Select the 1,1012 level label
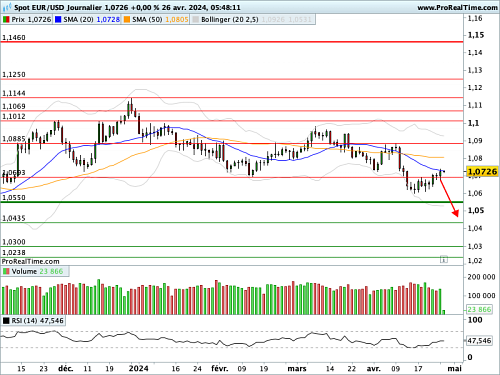 point(14,116)
